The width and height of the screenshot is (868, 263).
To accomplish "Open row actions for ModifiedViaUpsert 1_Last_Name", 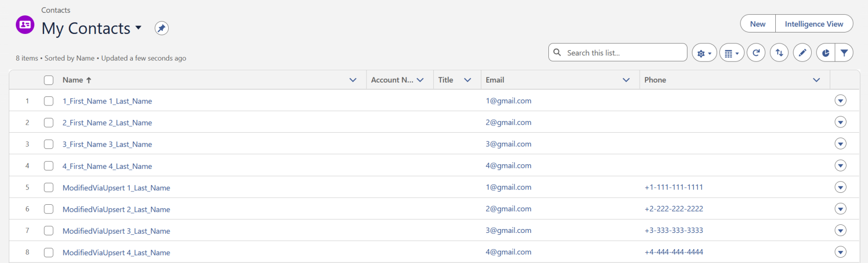I will pos(840,187).
